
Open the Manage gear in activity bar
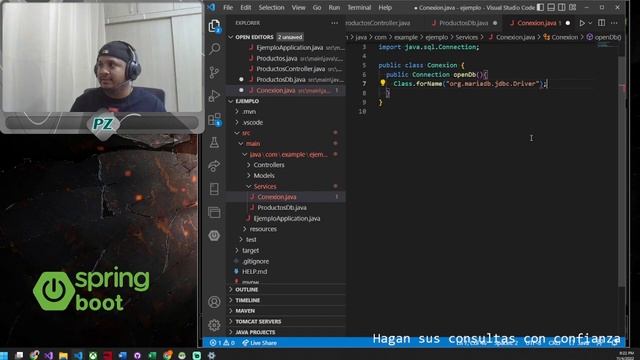tap(214, 325)
